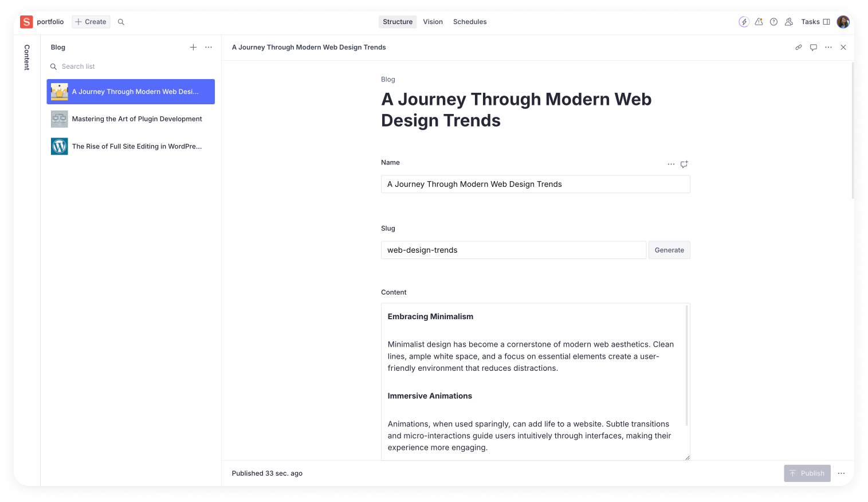The width and height of the screenshot is (868, 502).
Task: Edit the Name input field
Action: (536, 184)
